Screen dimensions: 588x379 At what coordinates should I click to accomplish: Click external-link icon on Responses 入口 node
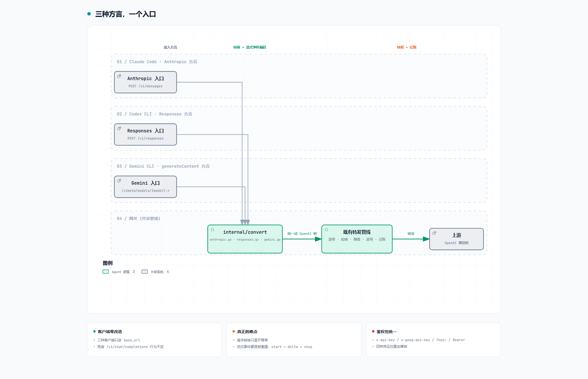coord(119,128)
